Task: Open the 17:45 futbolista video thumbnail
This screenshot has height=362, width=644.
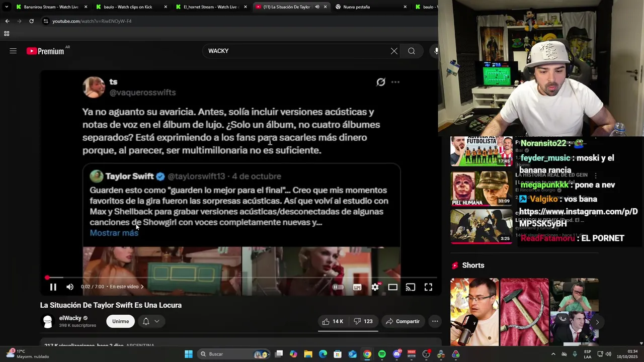Action: [481, 151]
